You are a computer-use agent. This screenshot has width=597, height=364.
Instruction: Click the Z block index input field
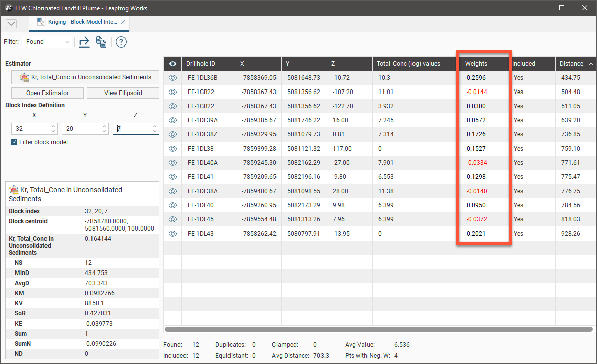click(x=132, y=129)
